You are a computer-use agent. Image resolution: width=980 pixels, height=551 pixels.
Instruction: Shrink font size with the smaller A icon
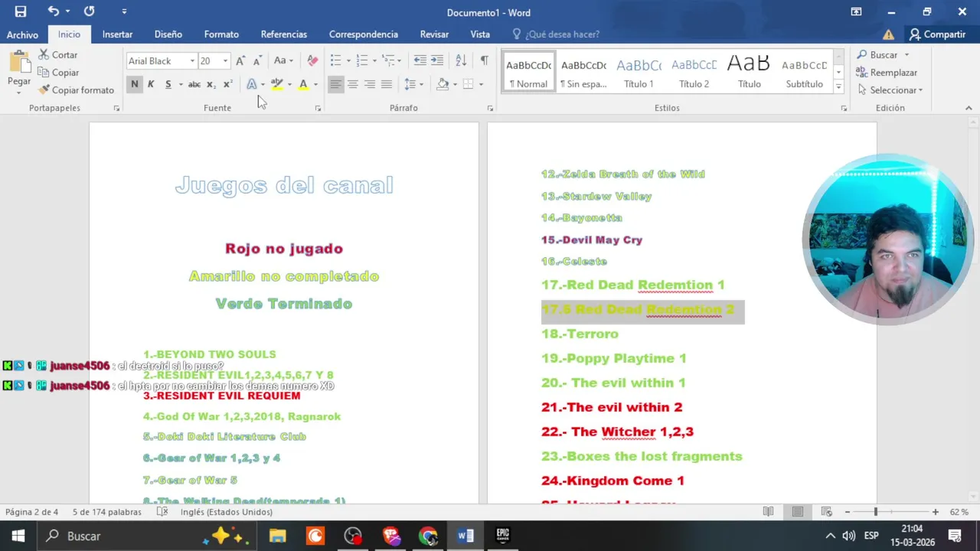(x=257, y=60)
